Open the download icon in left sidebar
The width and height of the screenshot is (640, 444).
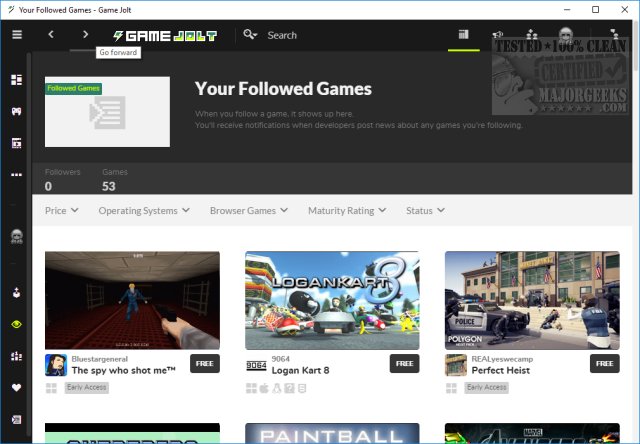pyautogui.click(x=17, y=293)
